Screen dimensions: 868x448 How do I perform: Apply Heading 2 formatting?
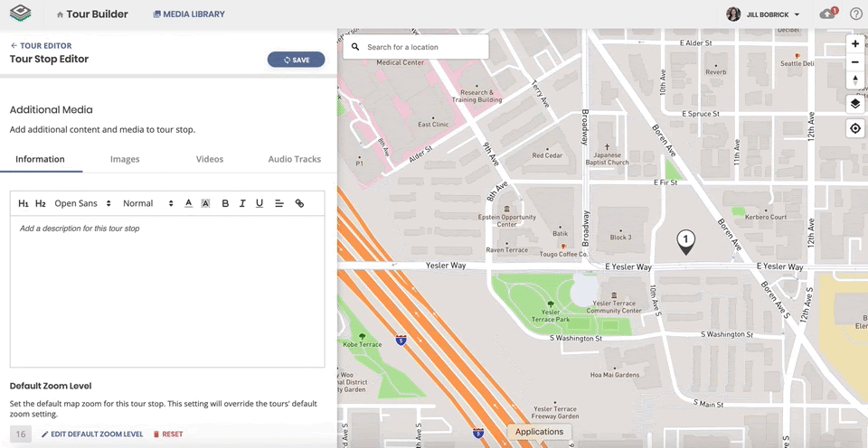[x=41, y=203]
